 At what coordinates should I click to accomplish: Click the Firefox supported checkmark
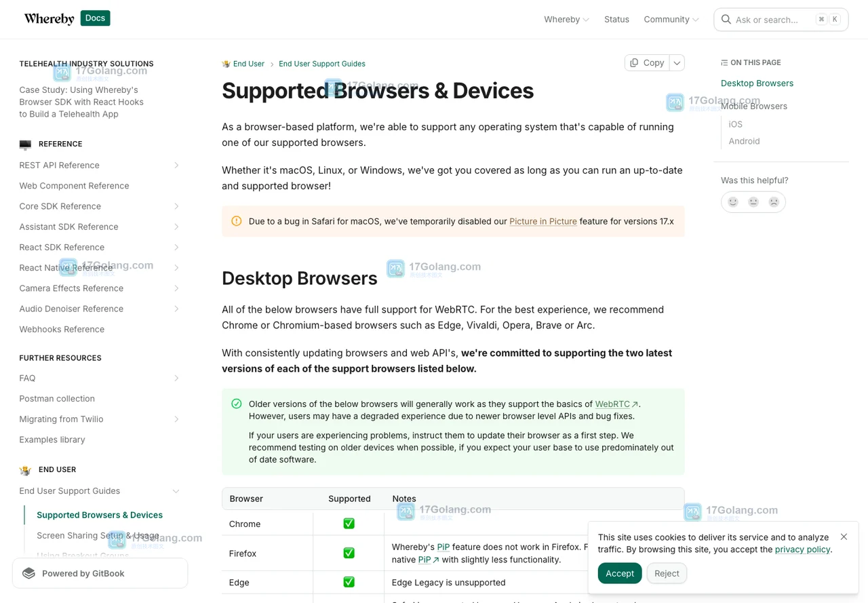(x=349, y=553)
